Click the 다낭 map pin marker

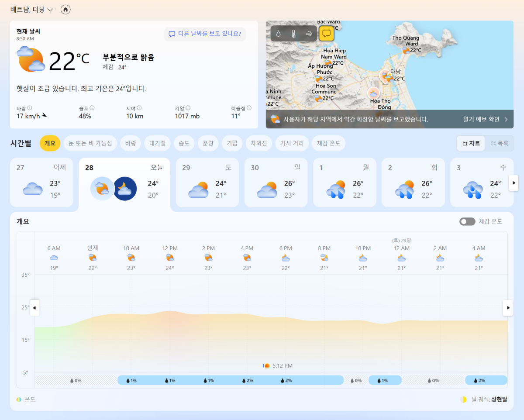pyautogui.click(x=385, y=76)
